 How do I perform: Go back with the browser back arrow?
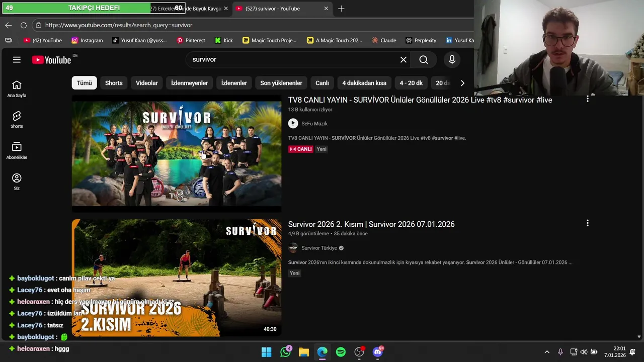[9, 25]
